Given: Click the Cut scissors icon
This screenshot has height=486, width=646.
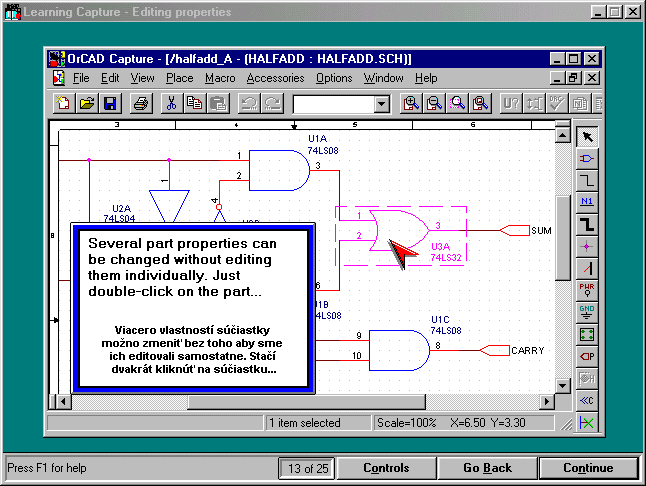Looking at the screenshot, I should click(x=171, y=103).
